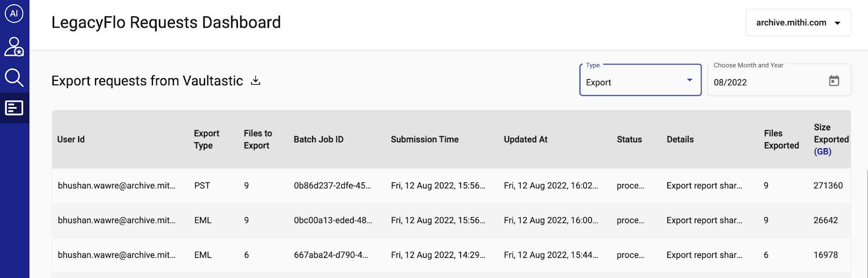
Task: Sort by the User Id column header
Action: tap(71, 140)
